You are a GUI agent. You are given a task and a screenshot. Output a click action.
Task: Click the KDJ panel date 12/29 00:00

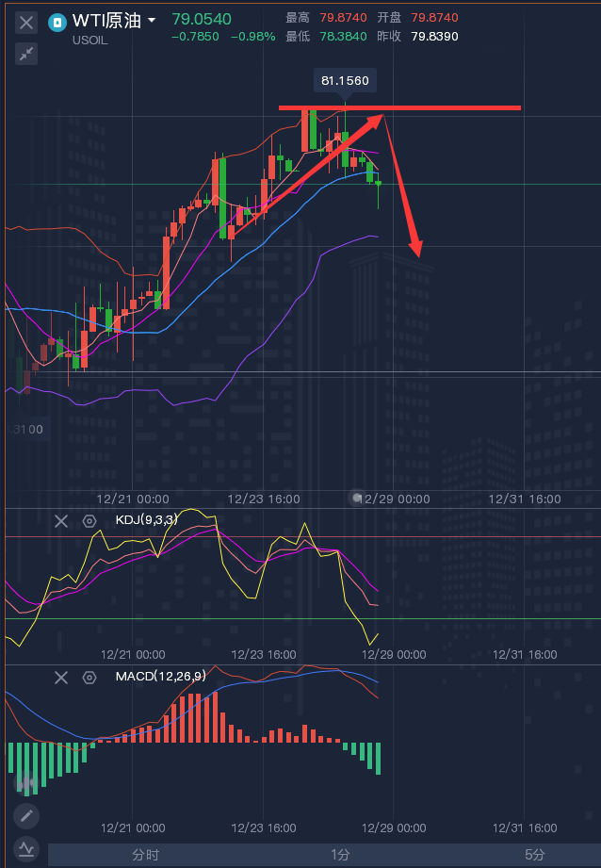pos(394,654)
